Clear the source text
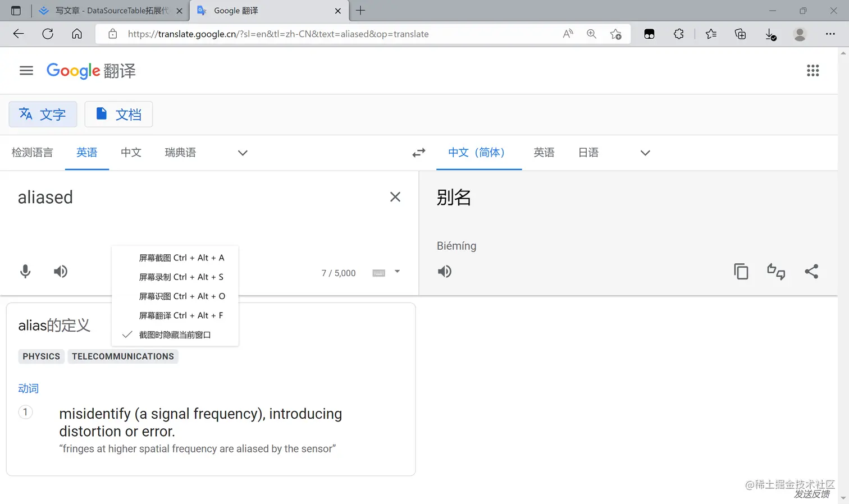The image size is (849, 504). coord(395,197)
